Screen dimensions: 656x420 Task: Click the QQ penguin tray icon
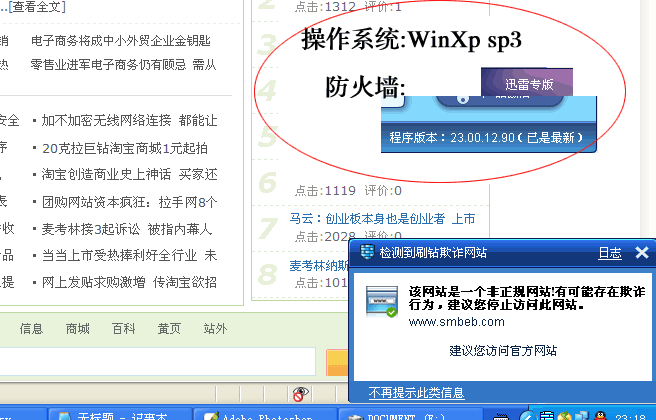click(601, 416)
